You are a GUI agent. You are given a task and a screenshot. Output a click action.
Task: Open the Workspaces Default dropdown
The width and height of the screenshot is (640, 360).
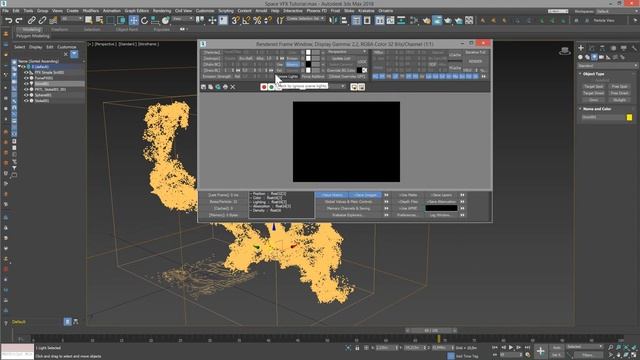(x=616, y=11)
